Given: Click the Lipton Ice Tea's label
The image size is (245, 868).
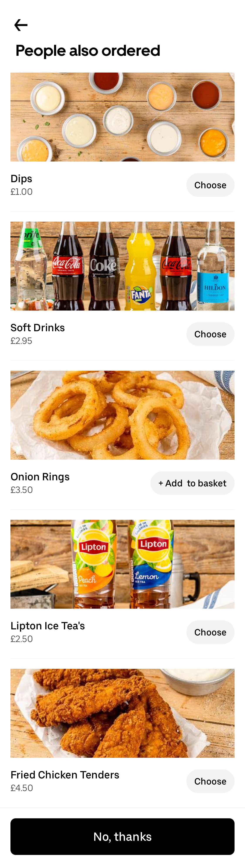Looking at the screenshot, I should tap(47, 626).
